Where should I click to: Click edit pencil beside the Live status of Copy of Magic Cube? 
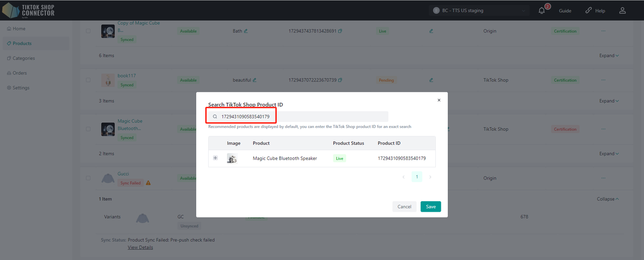tap(431, 31)
